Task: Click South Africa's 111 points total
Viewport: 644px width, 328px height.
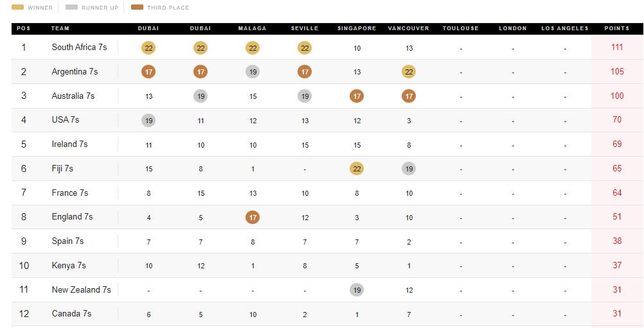Action: pyautogui.click(x=617, y=47)
